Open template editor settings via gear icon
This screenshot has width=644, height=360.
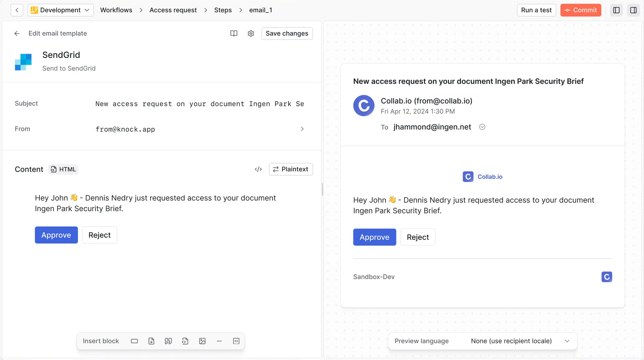(x=251, y=33)
